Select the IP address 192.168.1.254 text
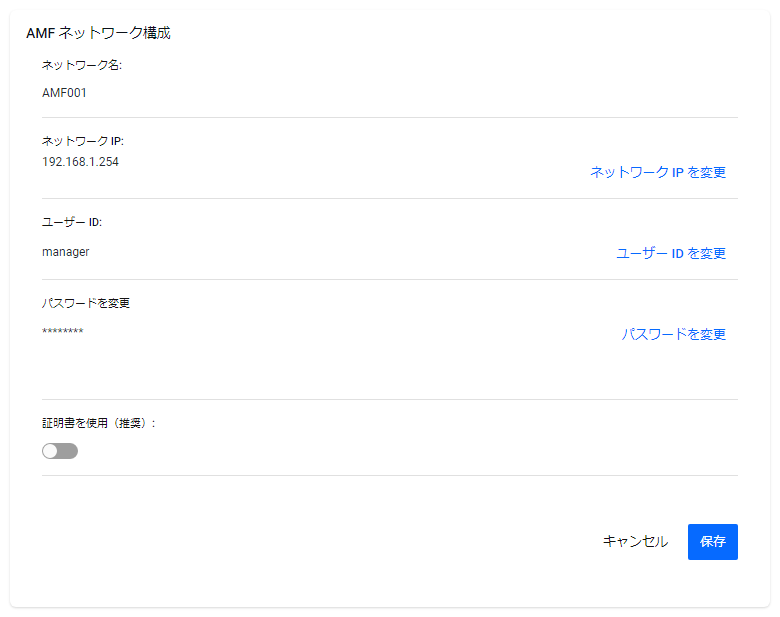780x617 pixels. click(80, 161)
